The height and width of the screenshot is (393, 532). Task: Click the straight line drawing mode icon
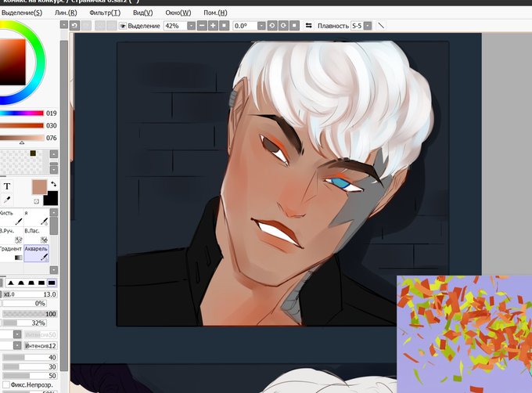coord(381,26)
